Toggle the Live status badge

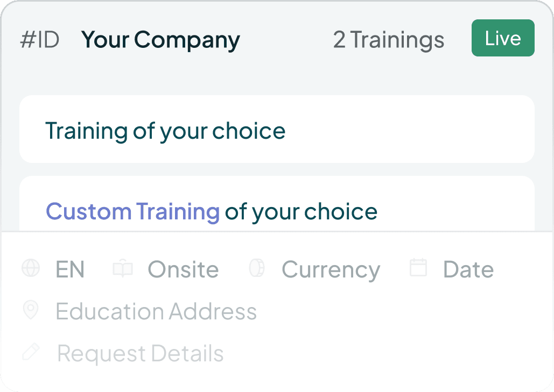[x=502, y=38]
